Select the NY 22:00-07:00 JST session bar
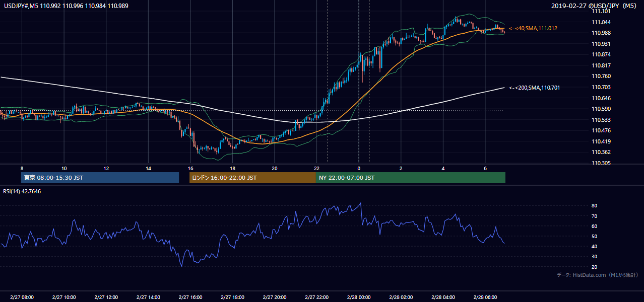Viewport: 644px width, 302px height. (411, 178)
